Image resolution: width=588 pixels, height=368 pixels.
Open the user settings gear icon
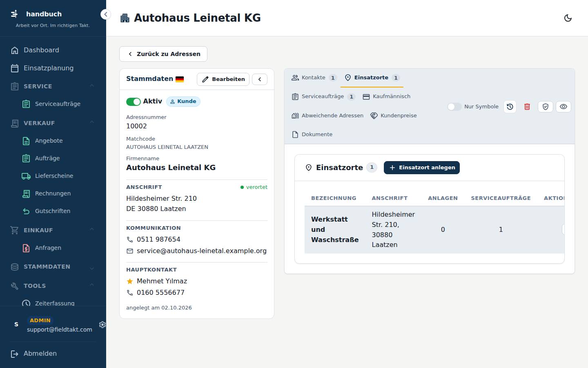[102, 325]
